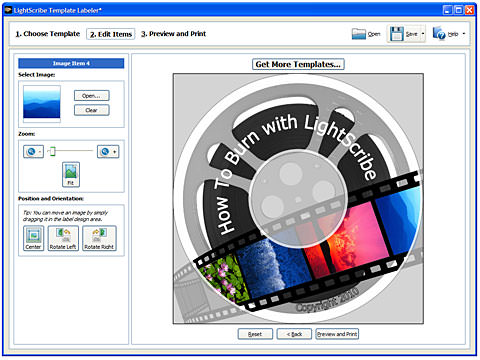Click the Save floppy disk icon
Image resolution: width=480 pixels, height=360 pixels.
[x=397, y=34]
